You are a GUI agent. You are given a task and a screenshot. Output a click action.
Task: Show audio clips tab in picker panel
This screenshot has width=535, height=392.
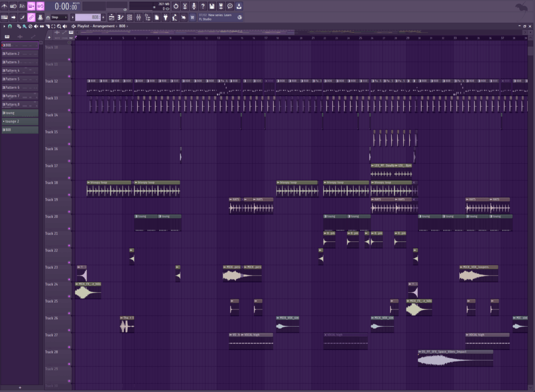(x=20, y=37)
